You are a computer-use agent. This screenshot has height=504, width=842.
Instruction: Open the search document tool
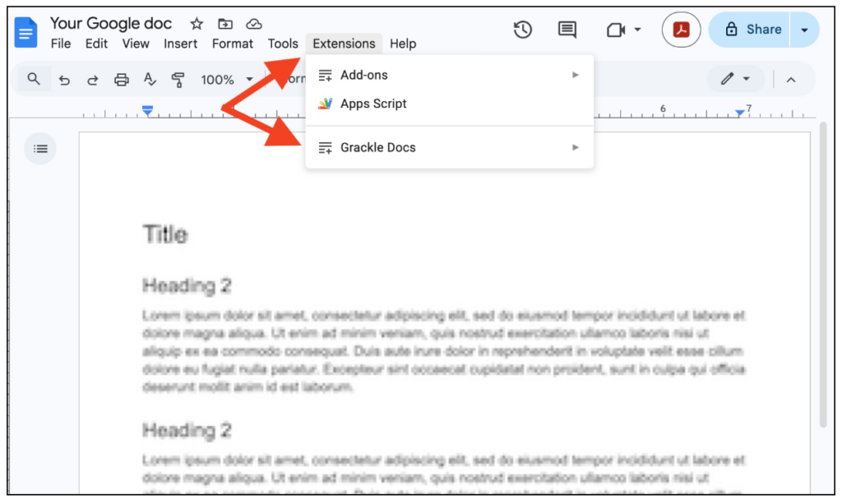pos(33,79)
